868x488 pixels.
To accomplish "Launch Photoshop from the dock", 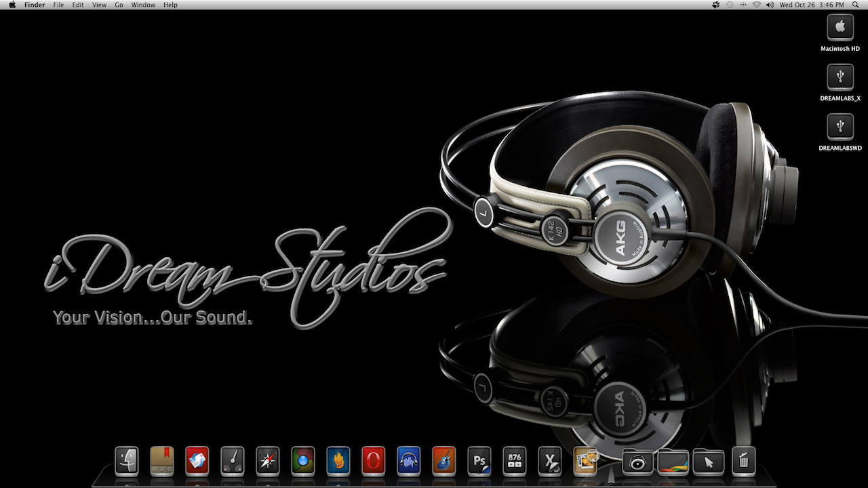I will click(479, 461).
